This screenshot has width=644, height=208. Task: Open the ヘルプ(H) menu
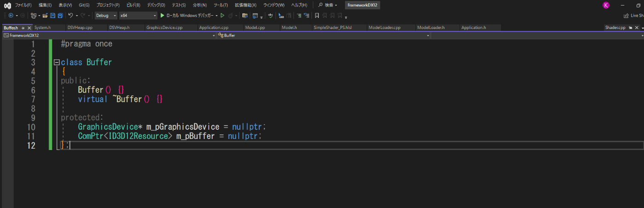click(299, 5)
